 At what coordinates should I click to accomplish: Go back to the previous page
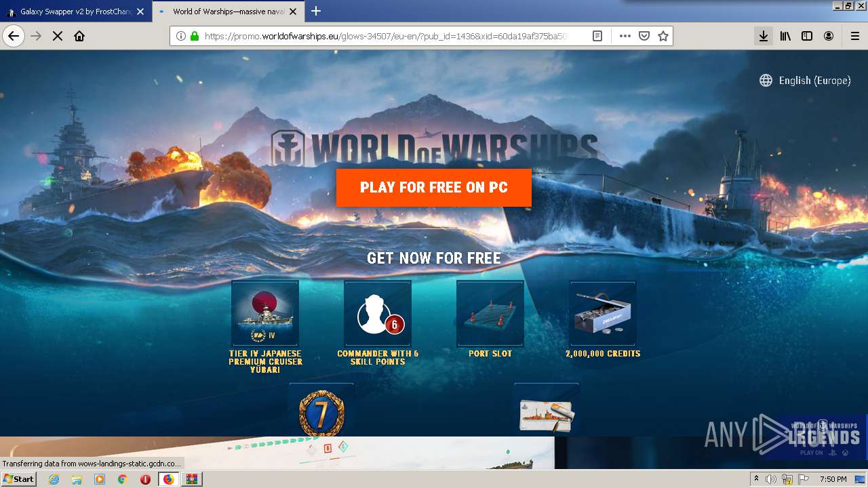[x=14, y=36]
